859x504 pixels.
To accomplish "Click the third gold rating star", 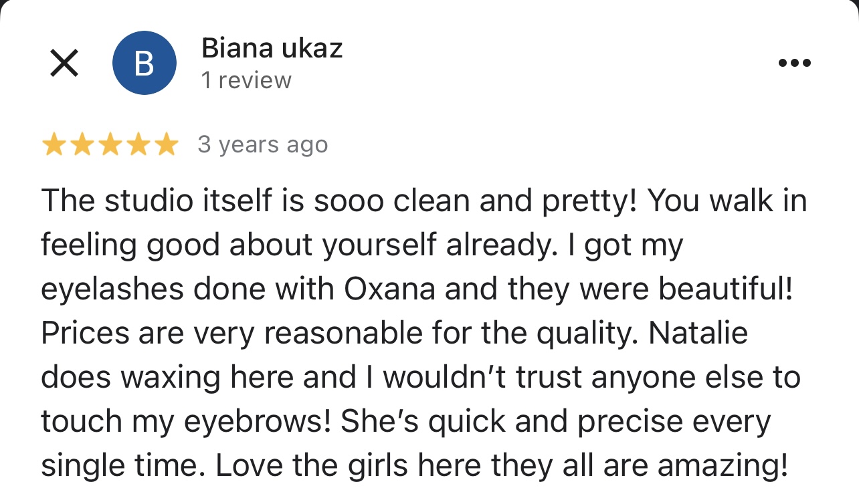I will [110, 145].
